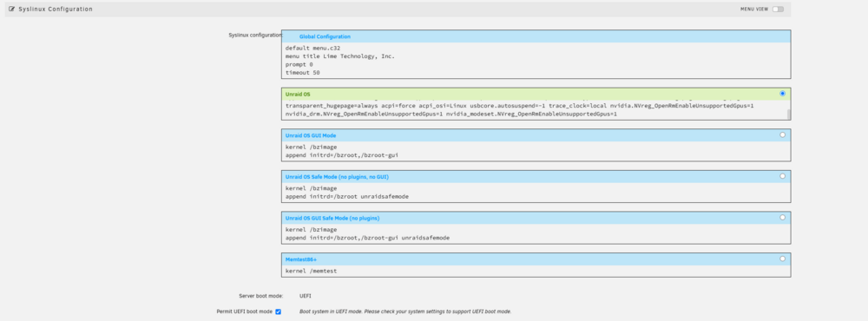Click the Server boot mode UEFI value
The image size is (868, 321).
pyautogui.click(x=305, y=296)
